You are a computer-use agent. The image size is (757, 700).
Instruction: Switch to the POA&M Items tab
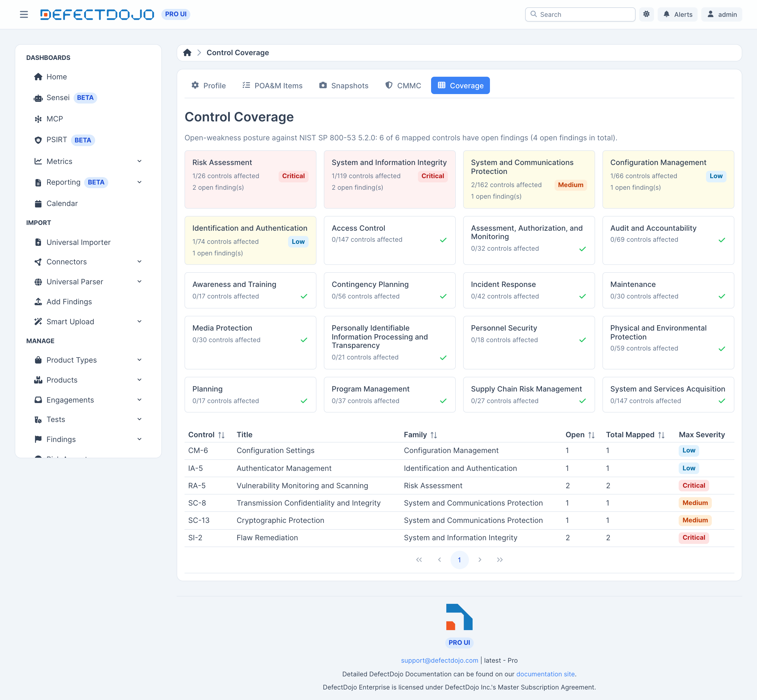pyautogui.click(x=272, y=86)
